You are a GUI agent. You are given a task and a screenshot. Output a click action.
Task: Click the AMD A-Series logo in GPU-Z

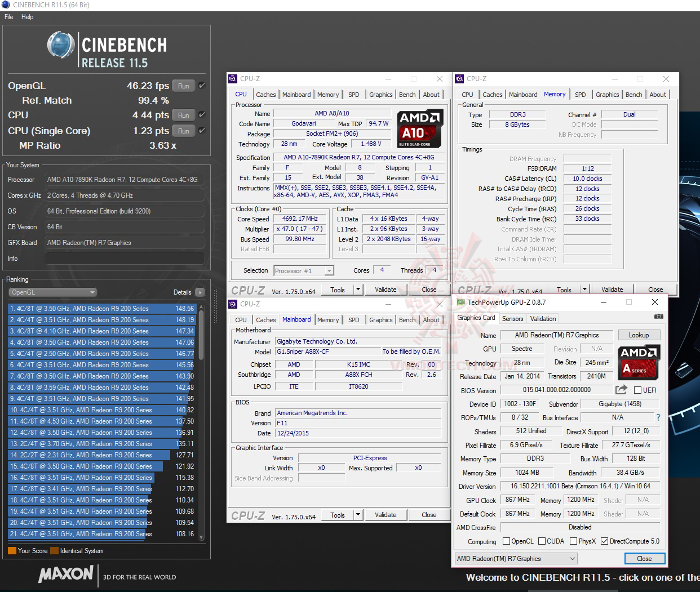[x=639, y=361]
